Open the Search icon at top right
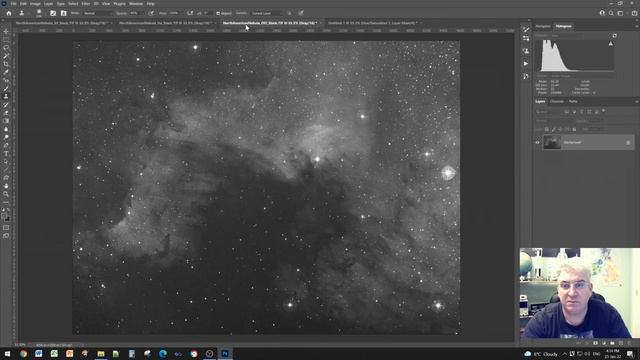The image size is (640, 360). [x=611, y=13]
